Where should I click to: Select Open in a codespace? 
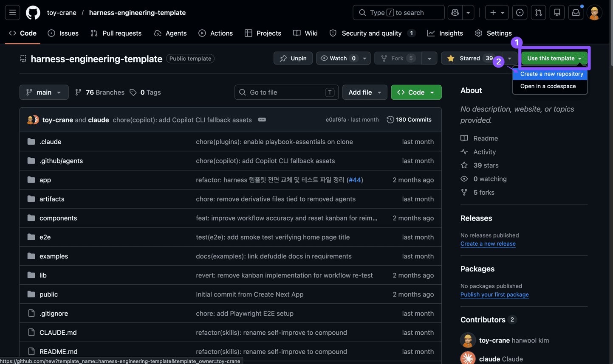pyautogui.click(x=550, y=86)
